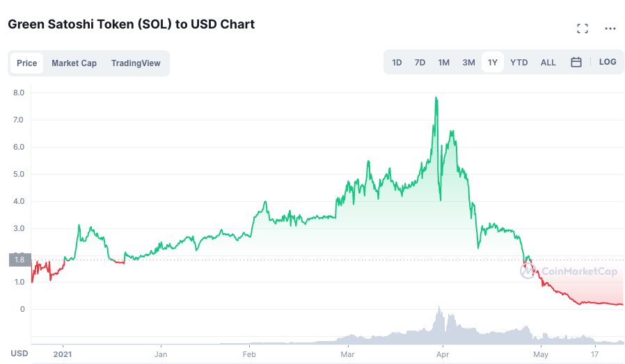
Task: Toggle the LOG scale option
Action: click(x=608, y=62)
